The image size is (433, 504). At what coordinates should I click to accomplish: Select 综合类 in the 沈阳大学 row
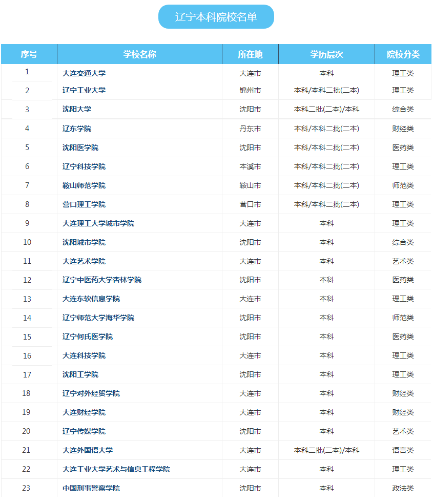point(403,109)
